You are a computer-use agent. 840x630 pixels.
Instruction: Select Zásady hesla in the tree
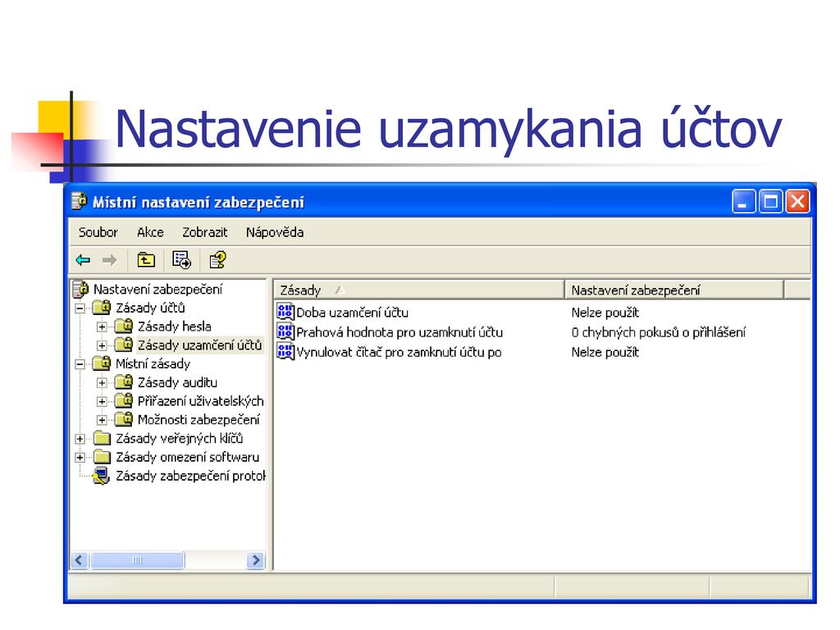(174, 326)
